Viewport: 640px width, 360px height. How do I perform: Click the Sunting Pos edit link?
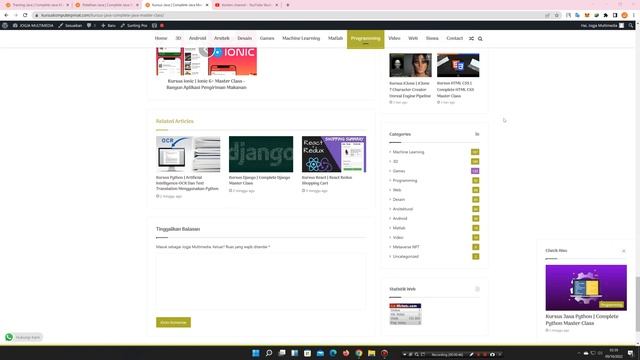click(x=134, y=25)
